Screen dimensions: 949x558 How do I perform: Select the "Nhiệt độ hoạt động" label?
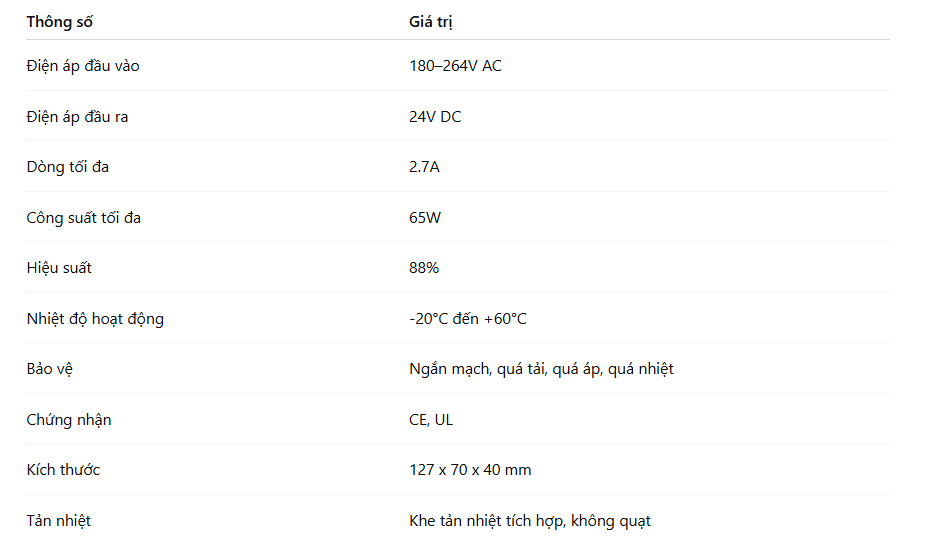[95, 319]
